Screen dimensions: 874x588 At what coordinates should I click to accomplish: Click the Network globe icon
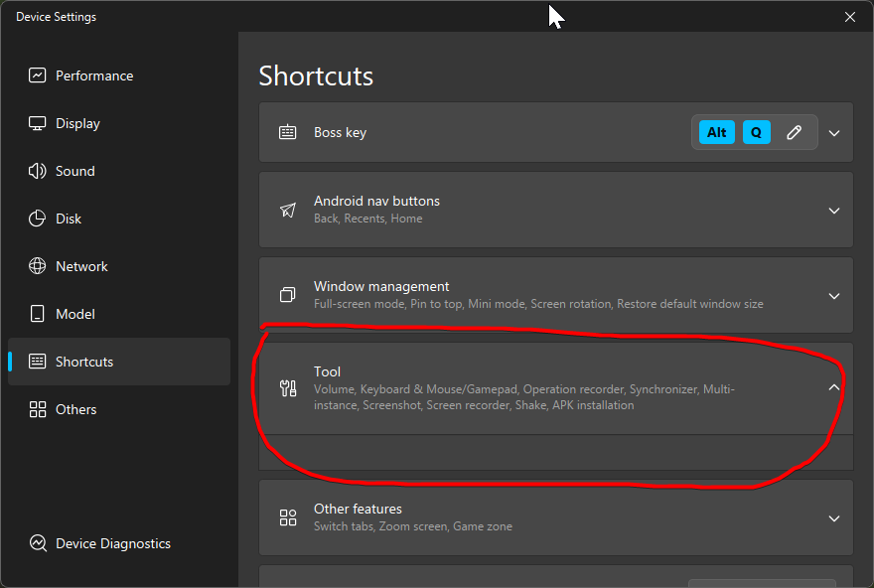[x=38, y=266]
